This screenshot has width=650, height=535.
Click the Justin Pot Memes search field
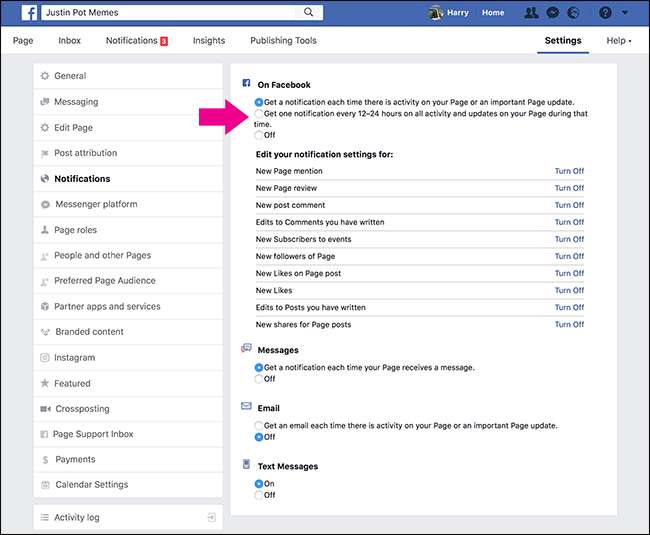coord(170,13)
